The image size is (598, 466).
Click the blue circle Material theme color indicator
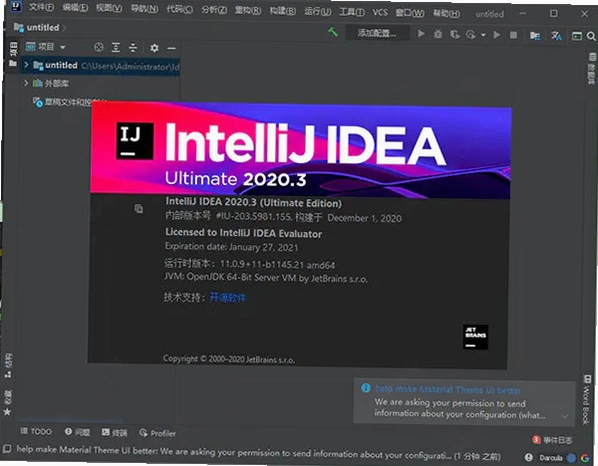(571, 458)
